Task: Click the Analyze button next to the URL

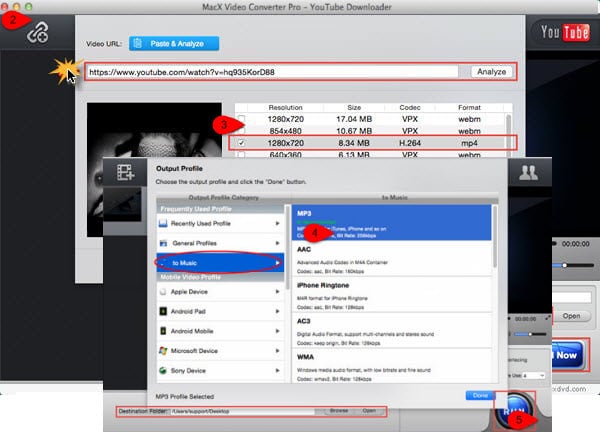Action: (x=492, y=72)
